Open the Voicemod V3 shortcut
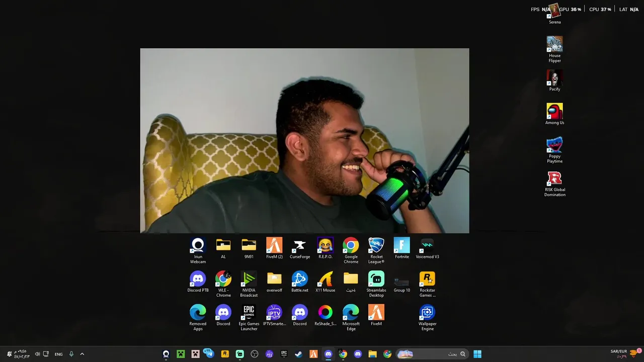The width and height of the screenshot is (644, 362). click(x=427, y=248)
